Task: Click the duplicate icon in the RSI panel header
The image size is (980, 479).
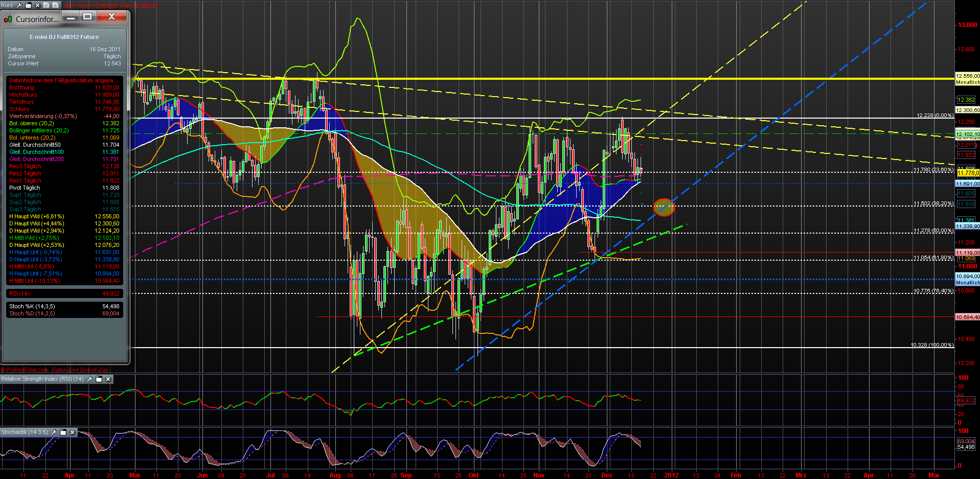Action: coord(99,379)
